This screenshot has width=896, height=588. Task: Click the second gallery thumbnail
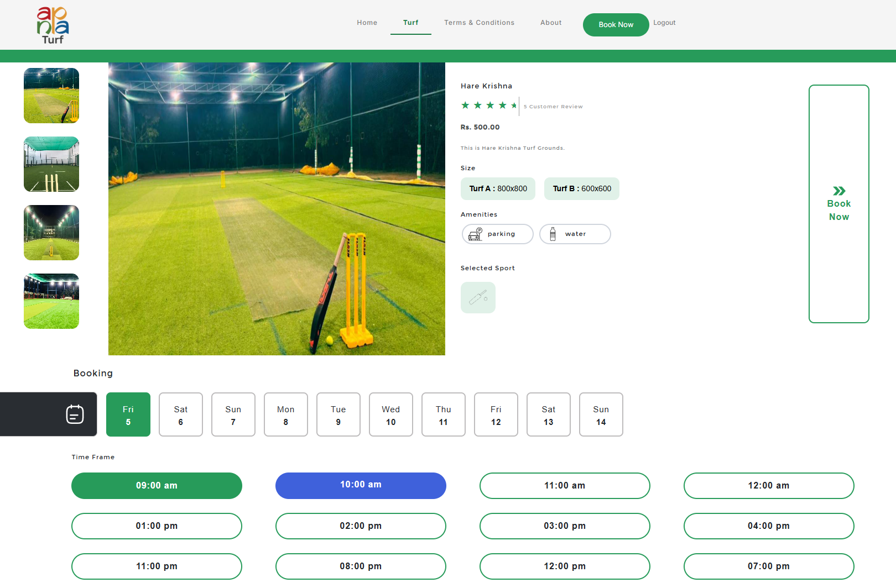51,164
